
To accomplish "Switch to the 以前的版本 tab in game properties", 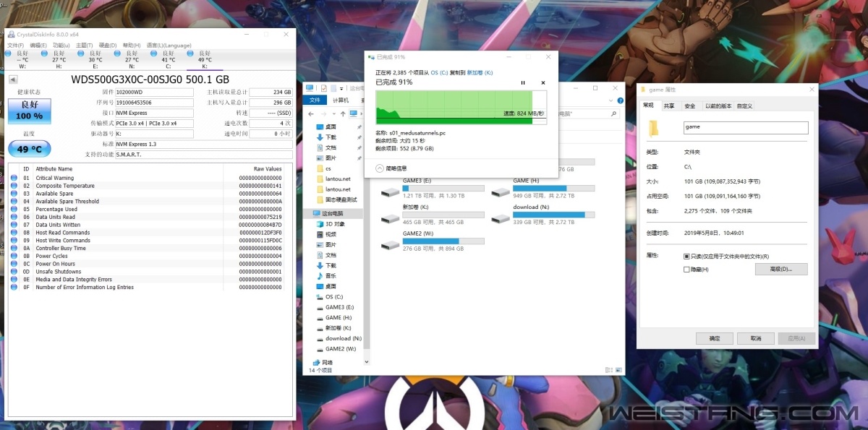I will click(718, 106).
